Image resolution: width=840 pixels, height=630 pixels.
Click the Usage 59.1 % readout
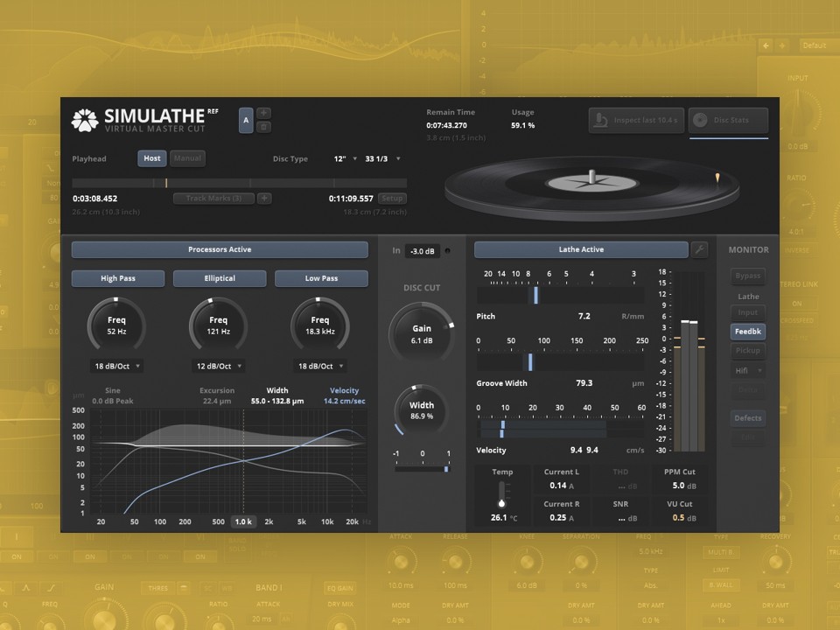[x=523, y=125]
